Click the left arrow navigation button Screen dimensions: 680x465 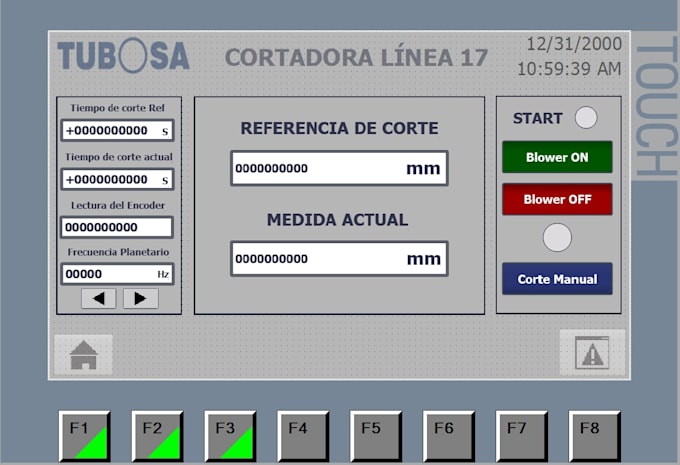tap(98, 298)
